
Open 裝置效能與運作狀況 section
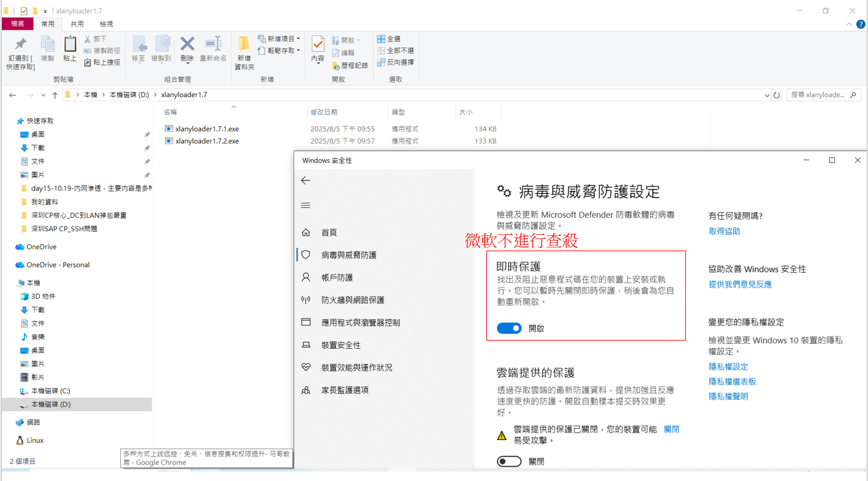pos(357,368)
